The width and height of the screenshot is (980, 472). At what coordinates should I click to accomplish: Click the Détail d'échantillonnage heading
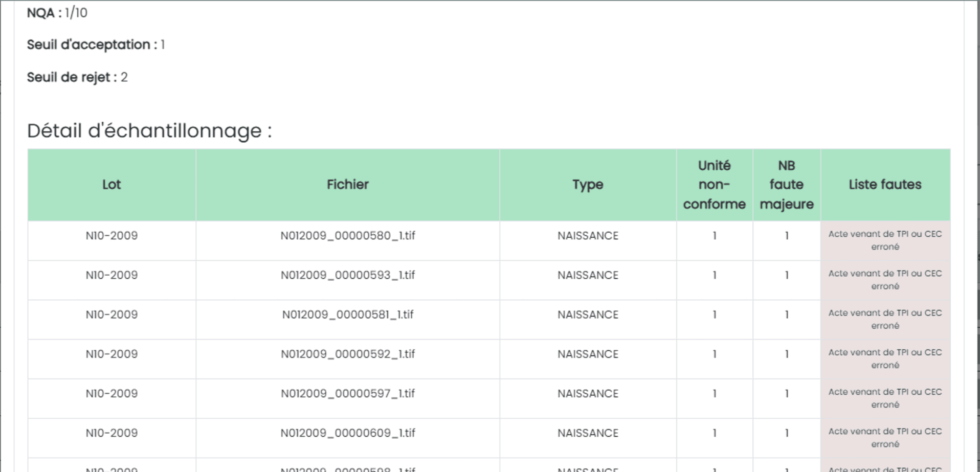pos(149,131)
